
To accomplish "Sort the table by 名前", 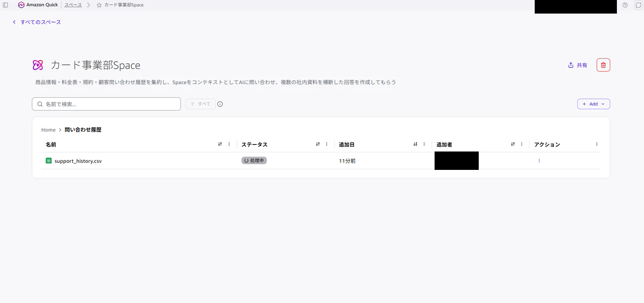I will point(220,144).
